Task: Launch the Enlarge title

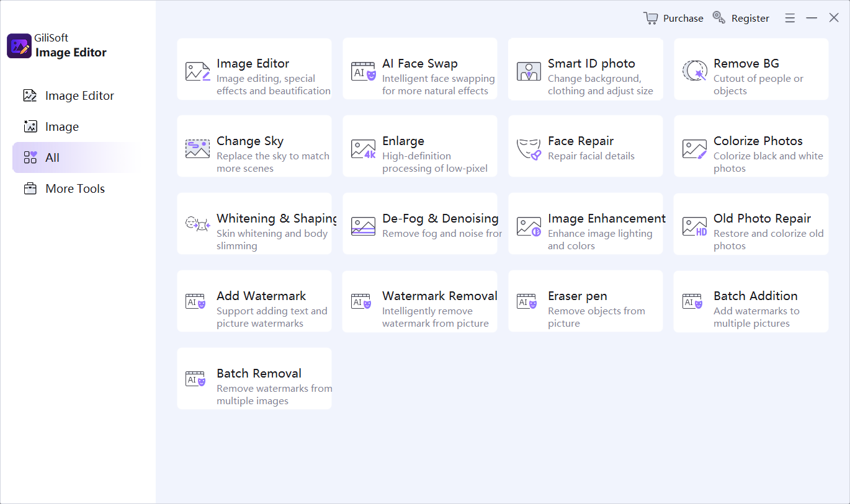Action: (x=403, y=141)
